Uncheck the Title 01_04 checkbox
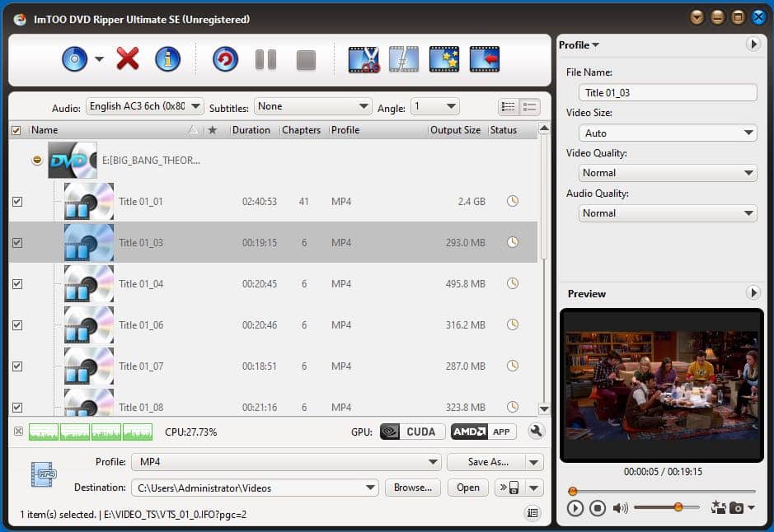774x532 pixels. pyautogui.click(x=16, y=283)
